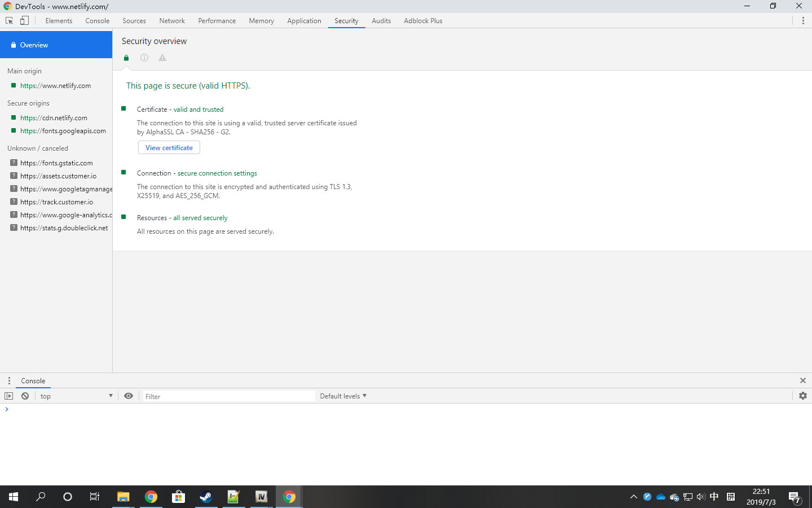Select main origin https://www.netlify.com
The image size is (812, 508).
[x=56, y=86]
